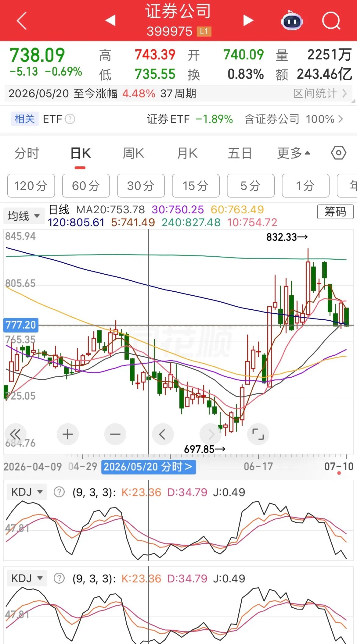357x644 pixels.
Task: Tap the double-left chevron chart button
Action: pos(15,434)
